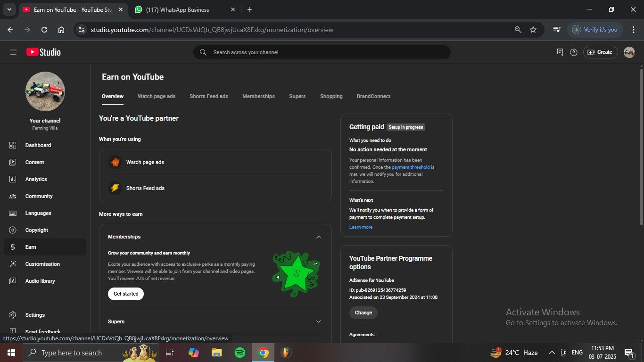Open the Learn more link in Getting paid
644x362 pixels.
(361, 227)
